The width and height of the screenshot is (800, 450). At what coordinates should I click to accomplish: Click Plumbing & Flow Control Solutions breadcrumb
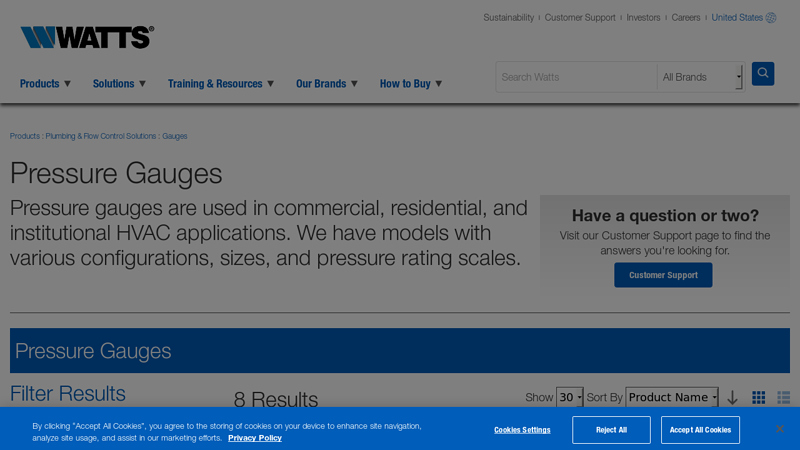click(101, 136)
